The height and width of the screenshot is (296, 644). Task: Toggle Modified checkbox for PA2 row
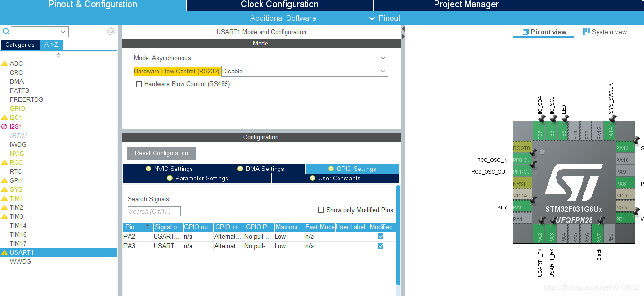[381, 236]
